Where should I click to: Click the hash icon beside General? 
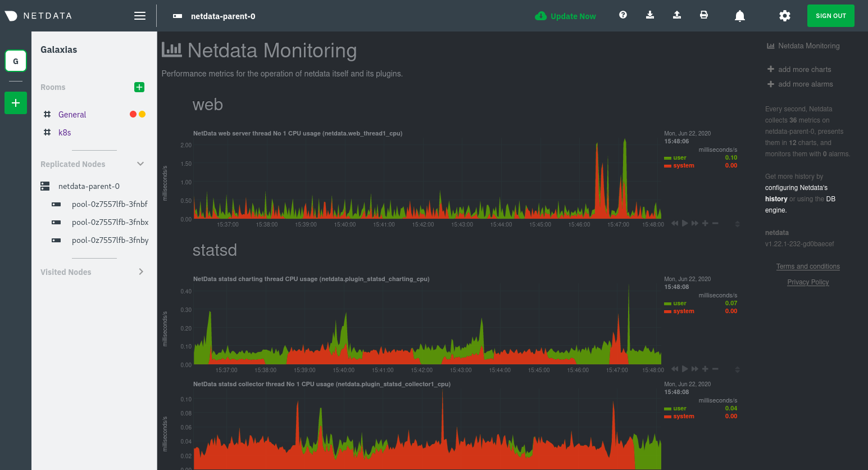(47, 114)
